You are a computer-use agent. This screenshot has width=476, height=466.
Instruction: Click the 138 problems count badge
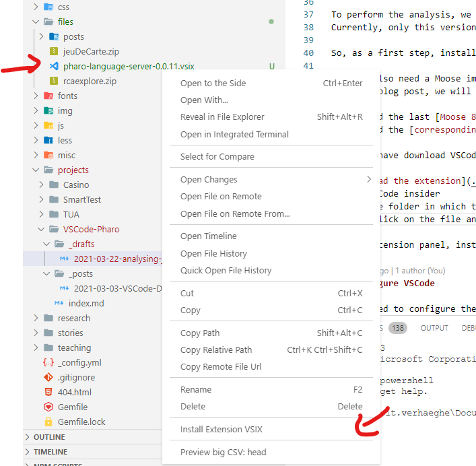(398, 328)
